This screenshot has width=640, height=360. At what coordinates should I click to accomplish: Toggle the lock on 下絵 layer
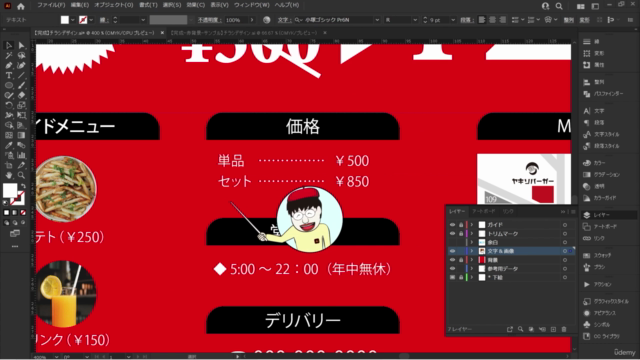pyautogui.click(x=461, y=278)
